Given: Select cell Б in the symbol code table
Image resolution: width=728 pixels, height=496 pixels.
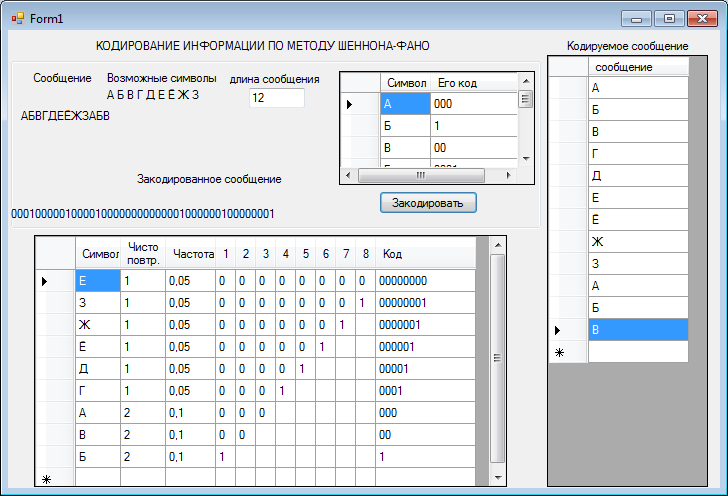Looking at the screenshot, I should point(405,126).
